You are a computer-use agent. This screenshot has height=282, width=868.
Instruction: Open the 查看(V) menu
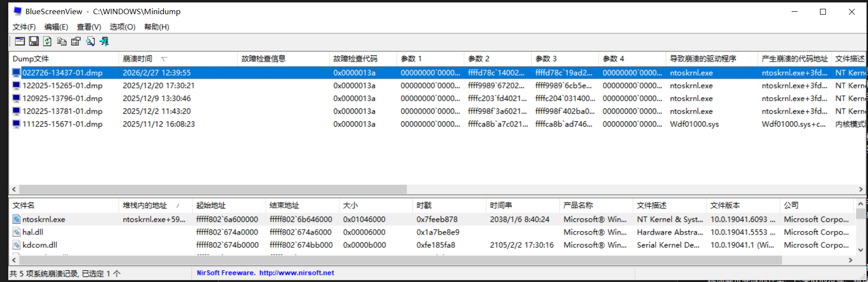point(89,27)
